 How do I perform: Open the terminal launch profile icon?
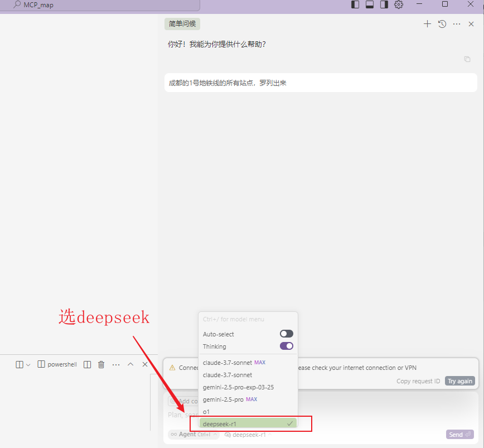pyautogui.click(x=20, y=365)
